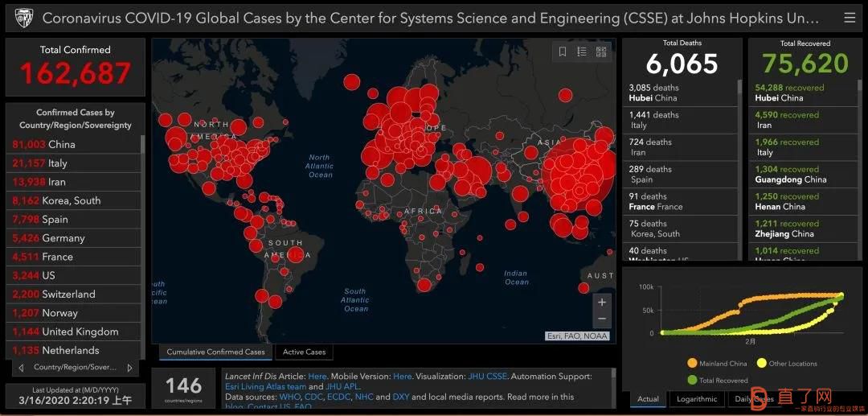Open the CDC data source link
The image size is (868, 416).
(x=313, y=397)
